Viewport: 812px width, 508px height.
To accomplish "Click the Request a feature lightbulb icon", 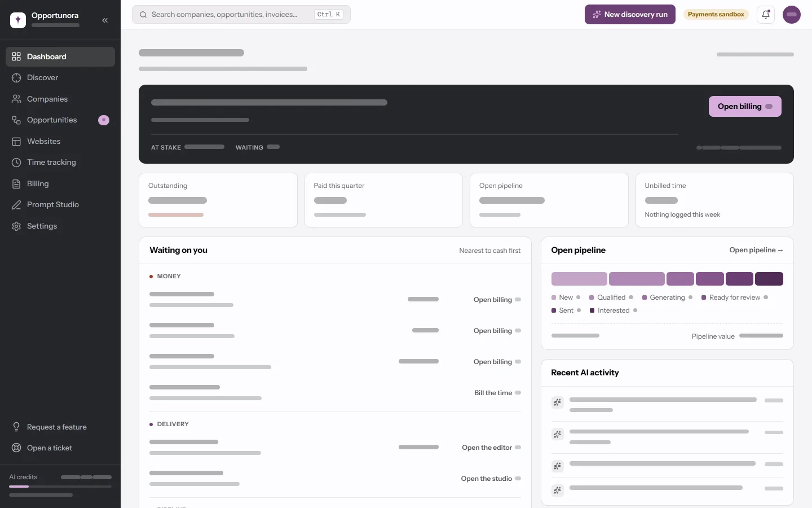I will (16, 427).
